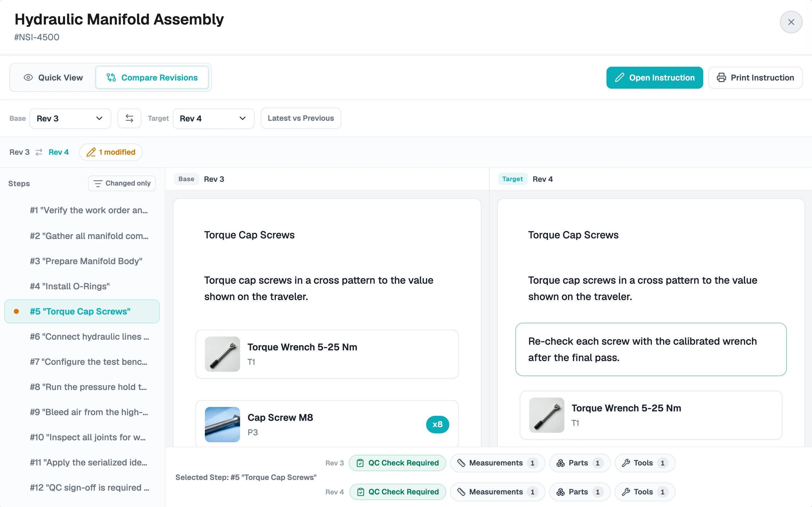Click the added Re-check each screw note
The height and width of the screenshot is (507, 812).
pos(651,349)
